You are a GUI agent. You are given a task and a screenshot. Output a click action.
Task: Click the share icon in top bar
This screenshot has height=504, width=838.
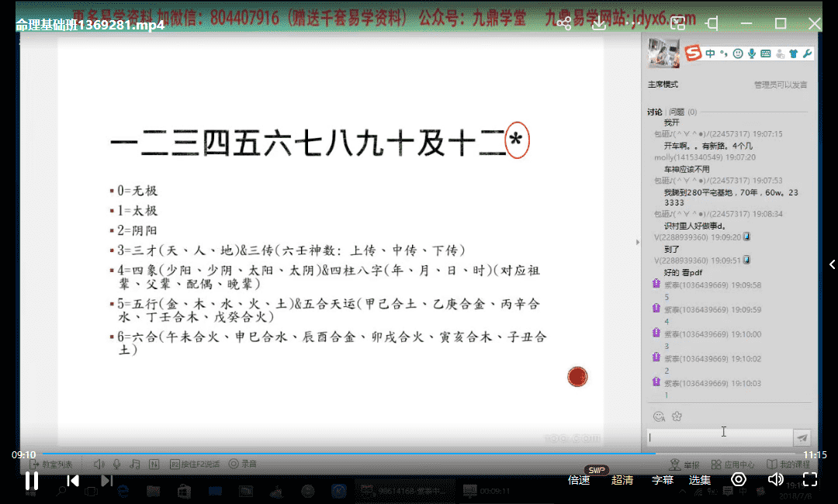[564, 24]
